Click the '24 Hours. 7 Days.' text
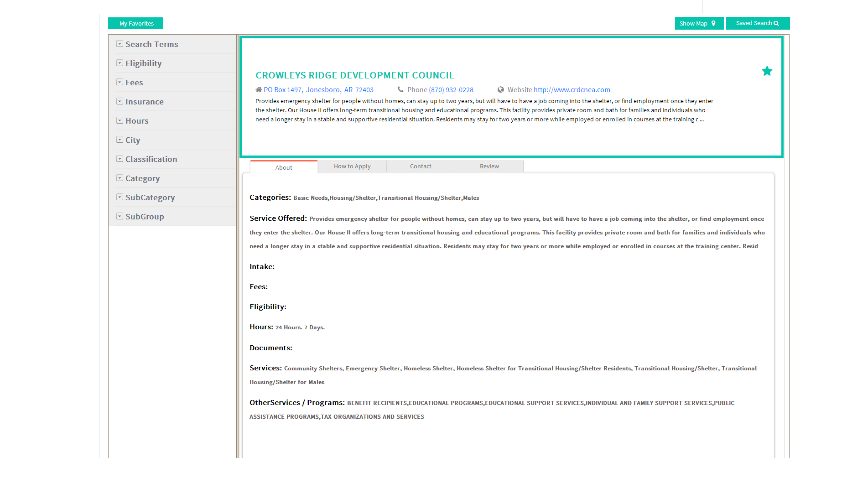 300,327
